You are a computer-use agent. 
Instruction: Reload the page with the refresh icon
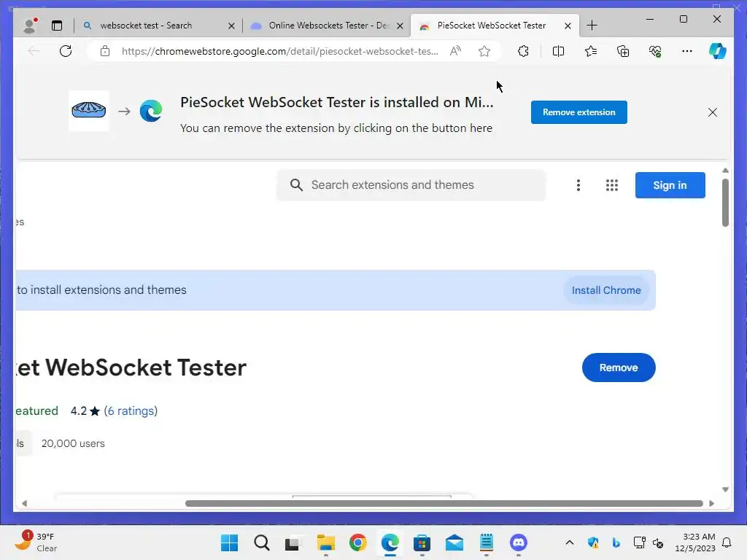click(66, 51)
